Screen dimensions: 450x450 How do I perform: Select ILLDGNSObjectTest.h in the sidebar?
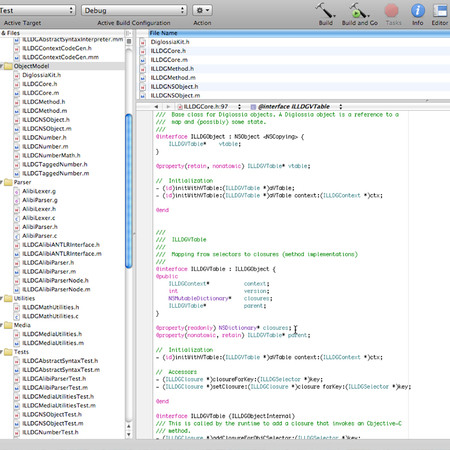coord(52,415)
